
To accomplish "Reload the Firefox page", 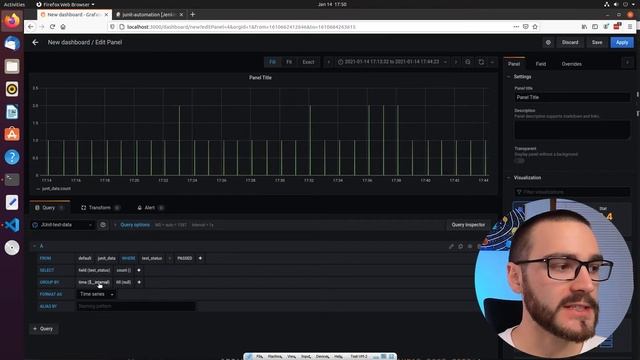I will coord(52,27).
